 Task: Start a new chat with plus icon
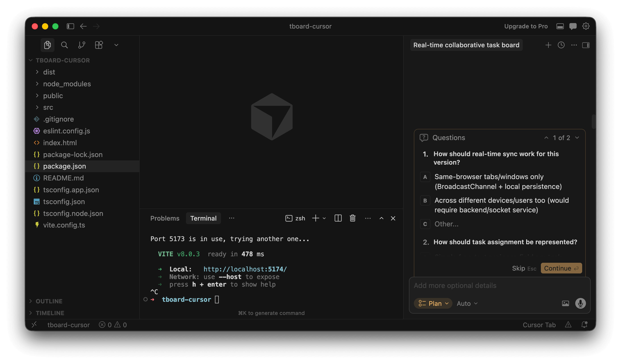click(548, 45)
